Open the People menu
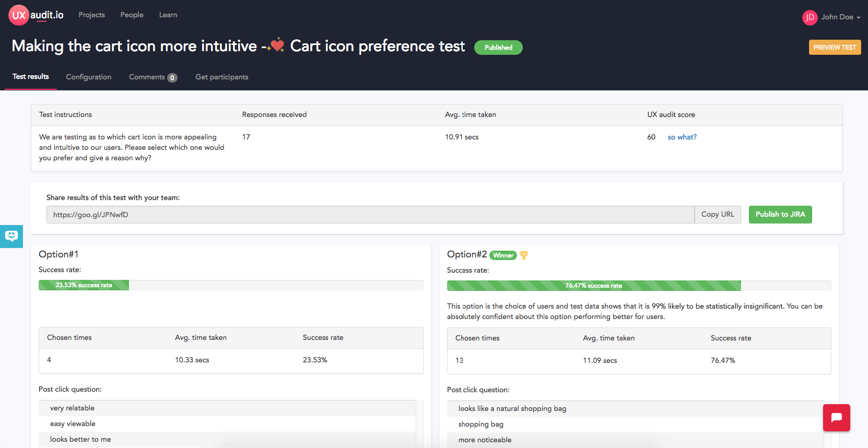Viewport: 868px width, 448px height. pos(132,15)
